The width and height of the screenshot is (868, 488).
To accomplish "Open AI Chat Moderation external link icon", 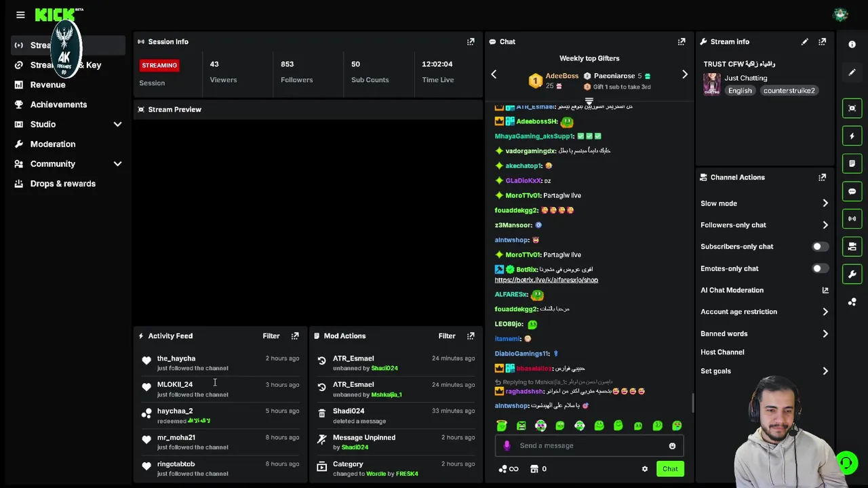I will (825, 290).
